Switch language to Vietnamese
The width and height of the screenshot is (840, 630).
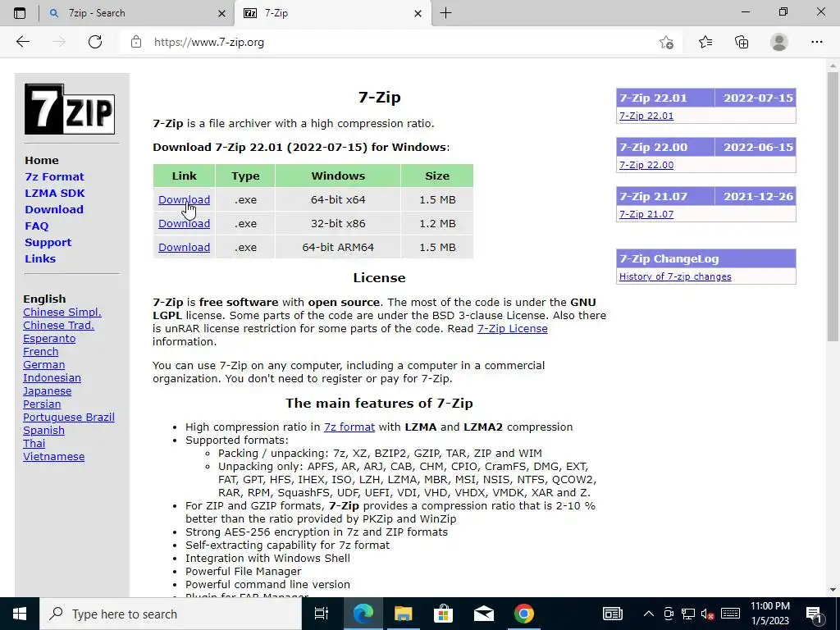(53, 456)
